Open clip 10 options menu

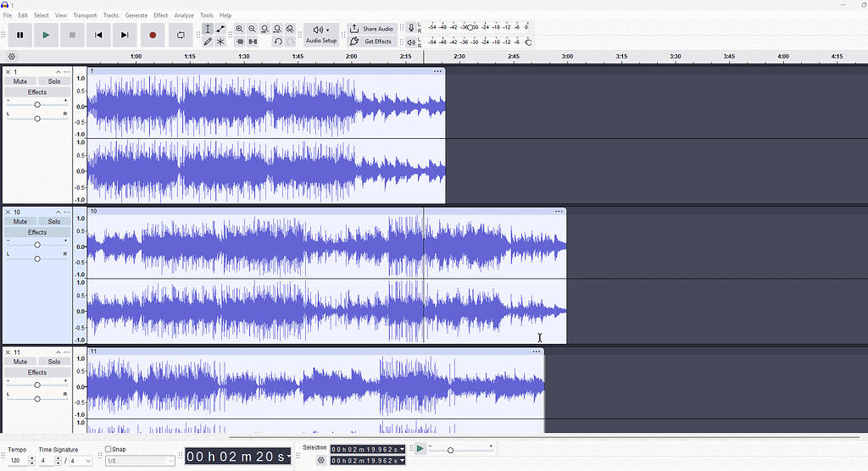point(559,212)
